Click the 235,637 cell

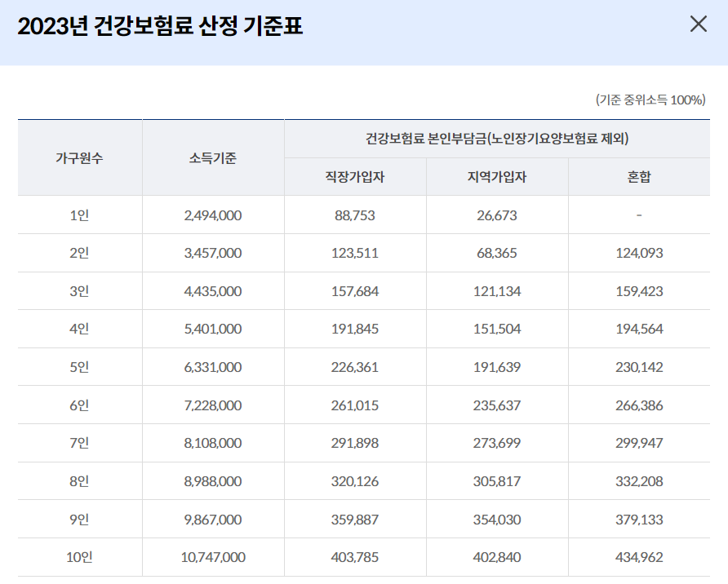497,405
